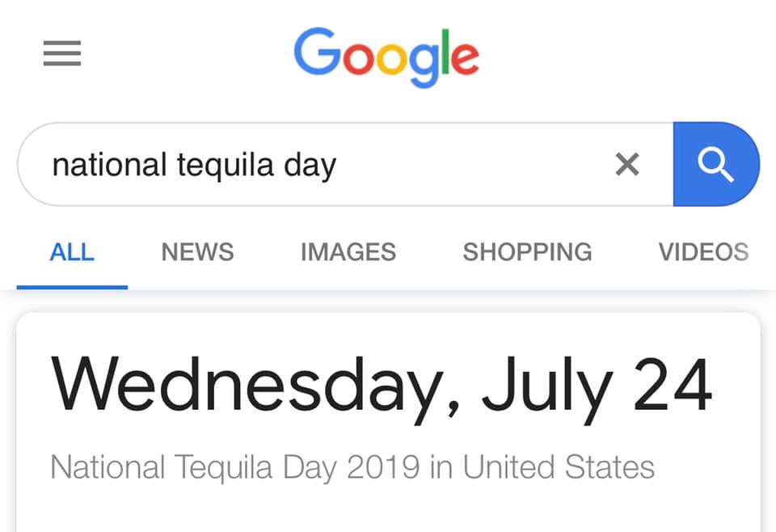The height and width of the screenshot is (532, 776).
Task: Tap the blue letter G of the logo
Action: [316, 51]
